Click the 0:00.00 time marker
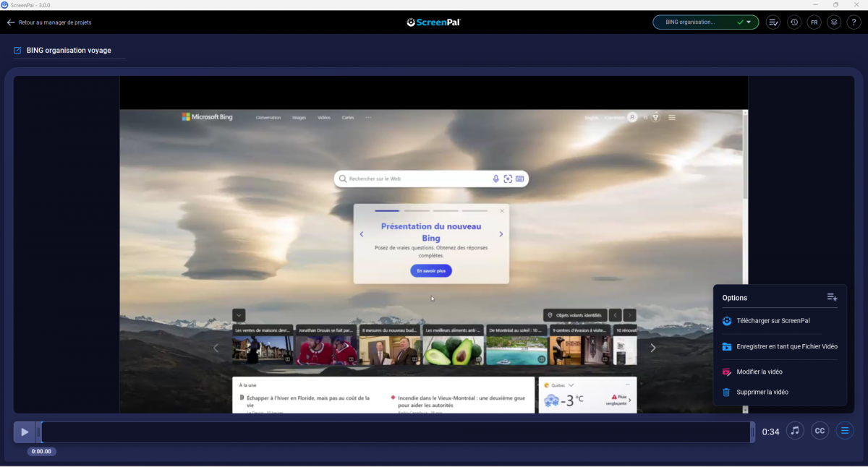868x467 pixels. (42, 451)
